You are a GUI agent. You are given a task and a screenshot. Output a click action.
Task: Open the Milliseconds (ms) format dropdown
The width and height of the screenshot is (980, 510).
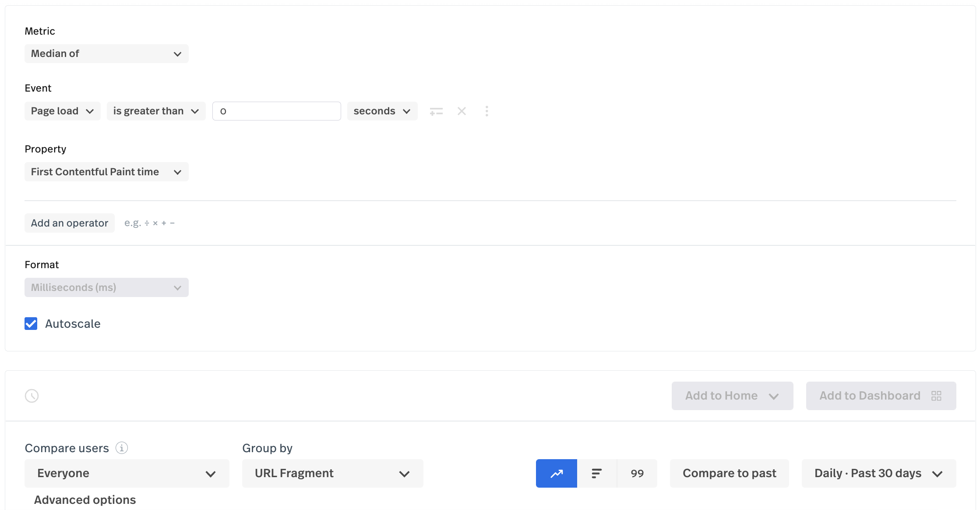point(106,287)
